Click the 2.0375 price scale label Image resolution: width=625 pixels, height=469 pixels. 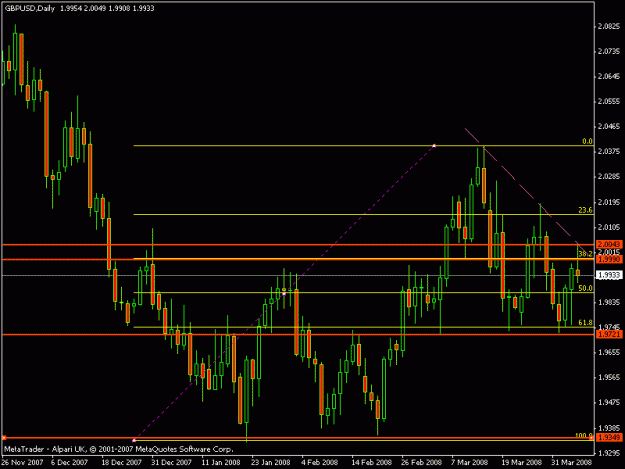[609, 151]
